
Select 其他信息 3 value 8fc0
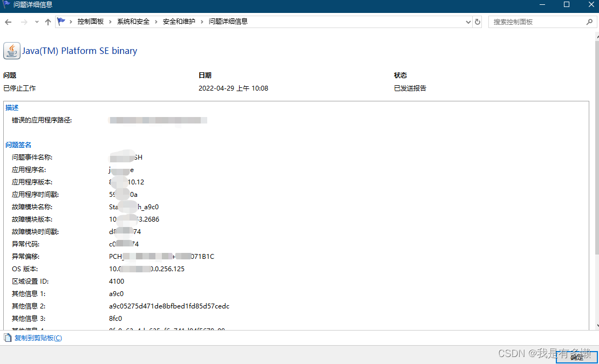tap(115, 319)
